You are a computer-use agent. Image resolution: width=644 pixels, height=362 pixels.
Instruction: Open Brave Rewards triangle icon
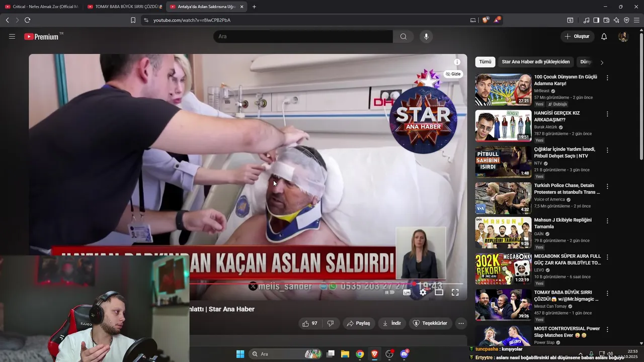[x=497, y=20]
